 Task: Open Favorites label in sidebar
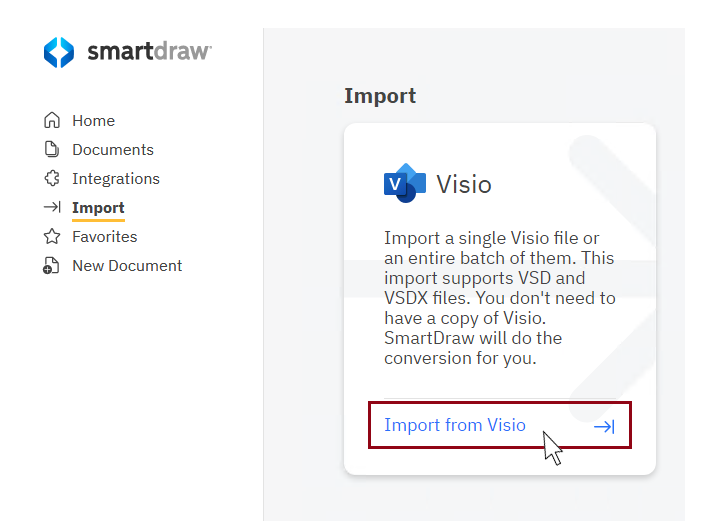(x=105, y=237)
